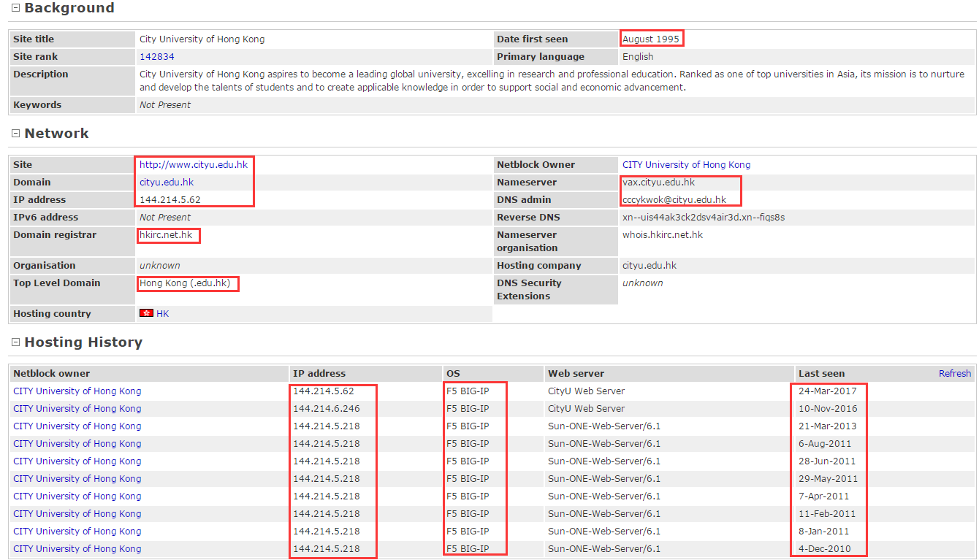
Task: Open netblock owner link for 7-Apr-2011 row
Action: [77, 496]
